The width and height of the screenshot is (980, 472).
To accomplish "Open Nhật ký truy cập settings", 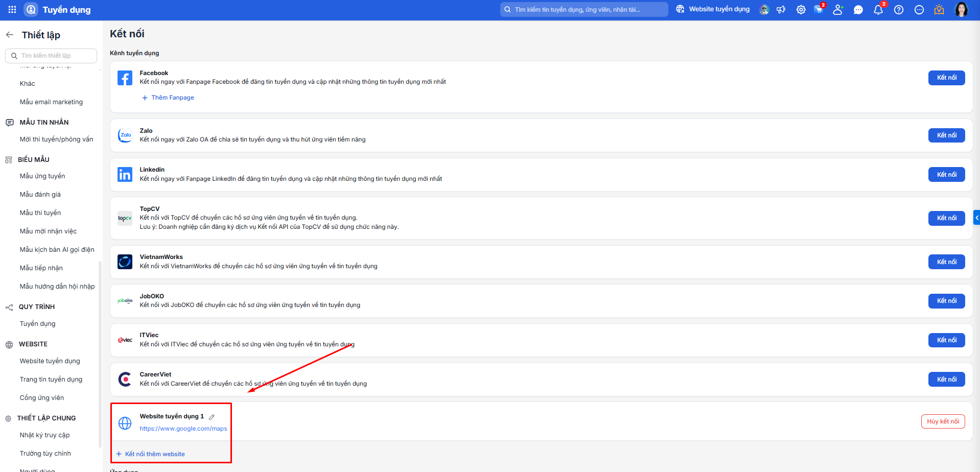I will pos(45,435).
